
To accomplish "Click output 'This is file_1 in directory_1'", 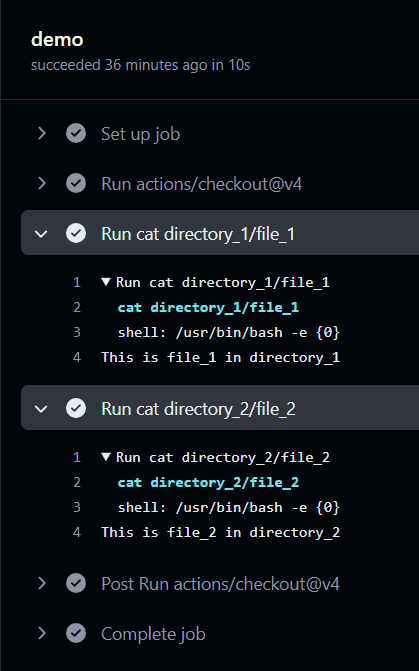I will [220, 357].
